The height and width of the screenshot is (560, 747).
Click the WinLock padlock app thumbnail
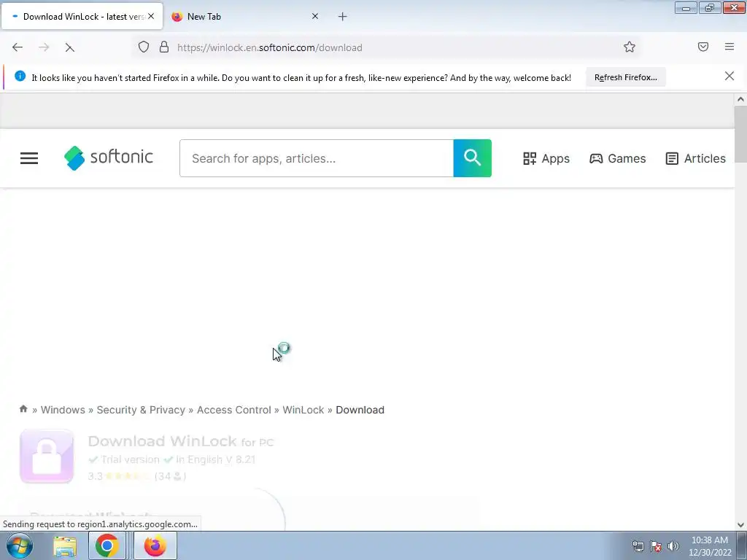(x=47, y=456)
